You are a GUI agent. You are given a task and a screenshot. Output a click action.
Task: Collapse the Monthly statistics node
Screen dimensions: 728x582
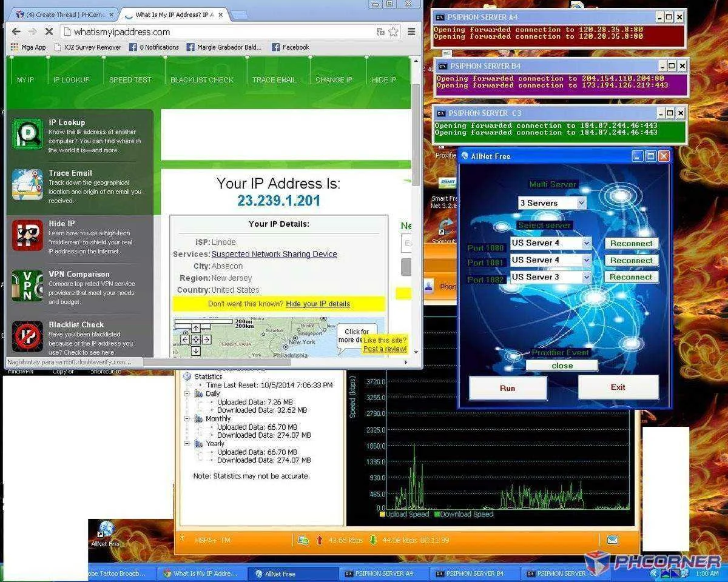tap(187, 418)
